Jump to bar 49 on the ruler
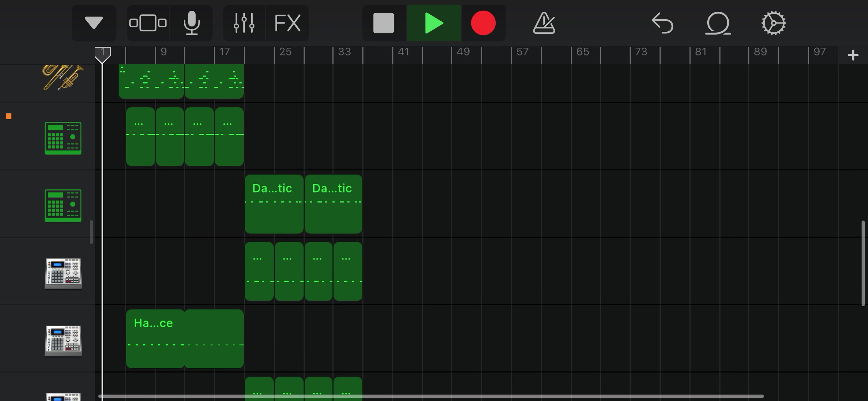Viewport: 868px width, 401px height. pos(463,52)
